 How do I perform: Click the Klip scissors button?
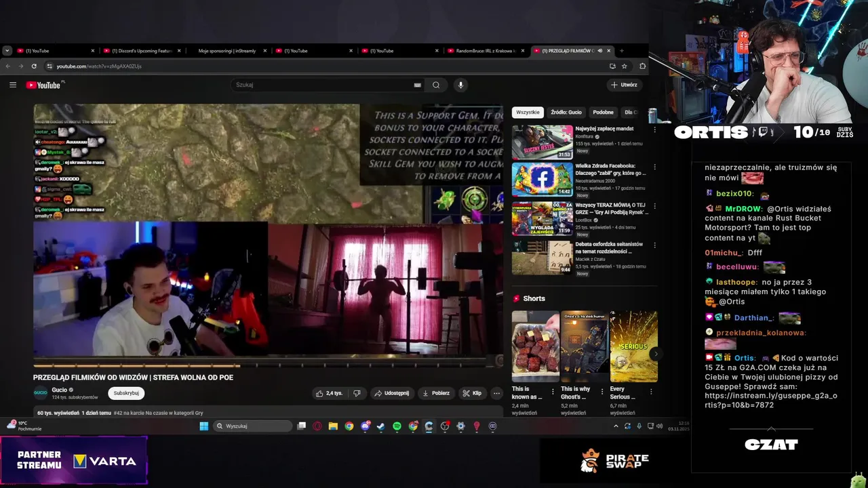[x=473, y=393]
